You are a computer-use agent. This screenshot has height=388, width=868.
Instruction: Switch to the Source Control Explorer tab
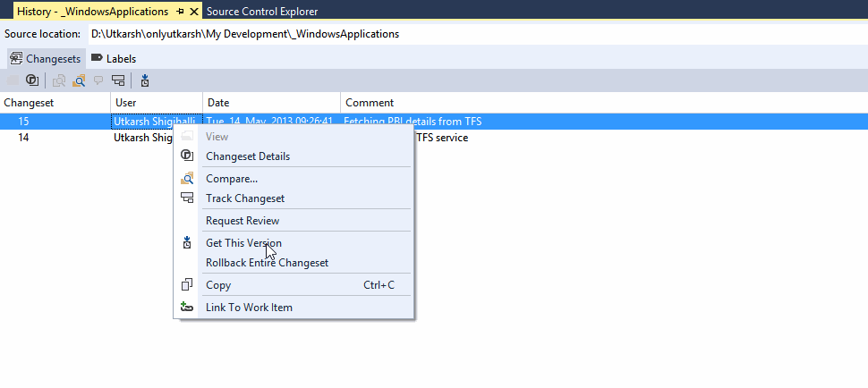tap(261, 12)
